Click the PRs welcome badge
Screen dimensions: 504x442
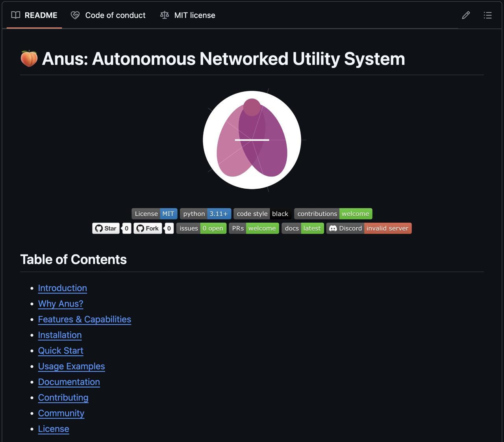254,228
